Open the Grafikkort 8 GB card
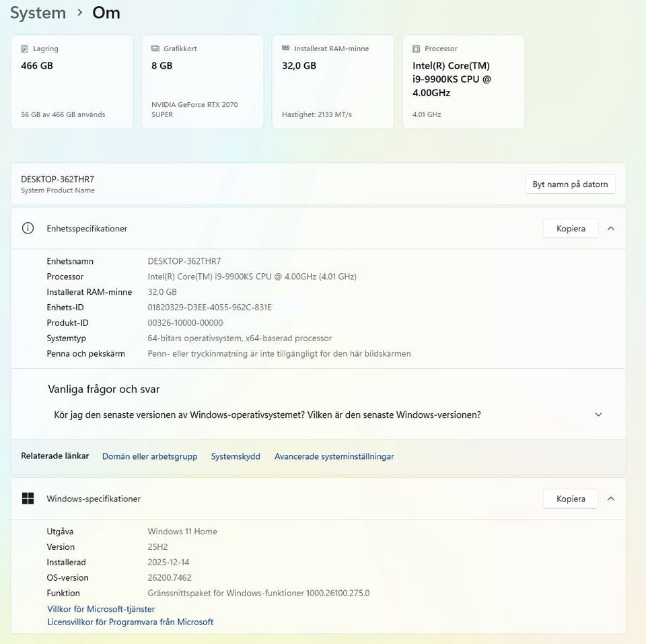The width and height of the screenshot is (646, 644). point(203,82)
